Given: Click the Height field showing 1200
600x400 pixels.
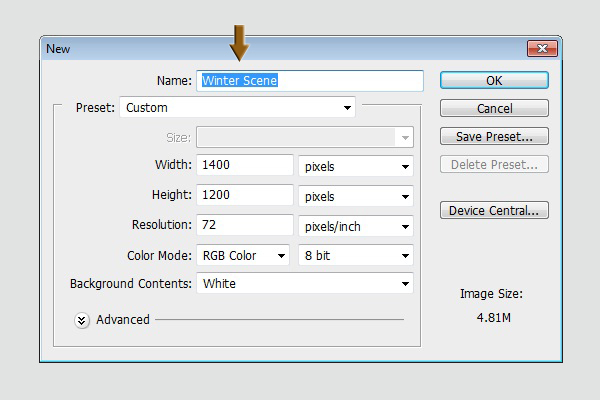Looking at the screenshot, I should (x=245, y=196).
